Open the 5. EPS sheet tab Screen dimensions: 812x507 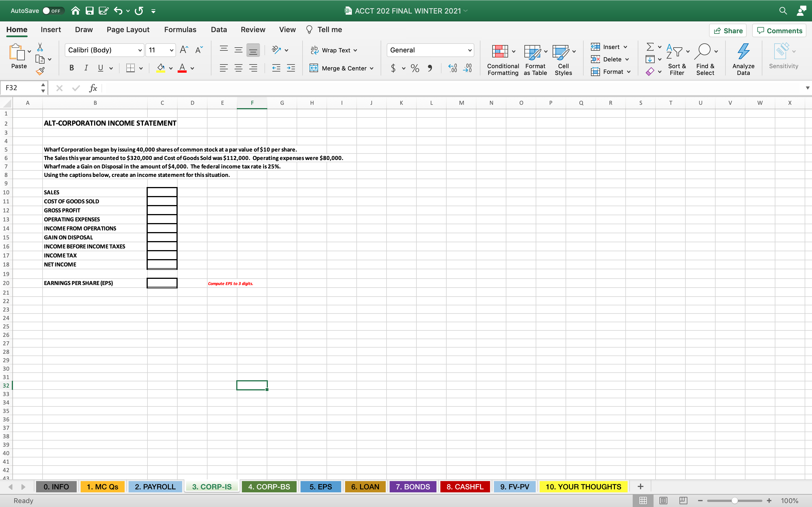(x=321, y=486)
